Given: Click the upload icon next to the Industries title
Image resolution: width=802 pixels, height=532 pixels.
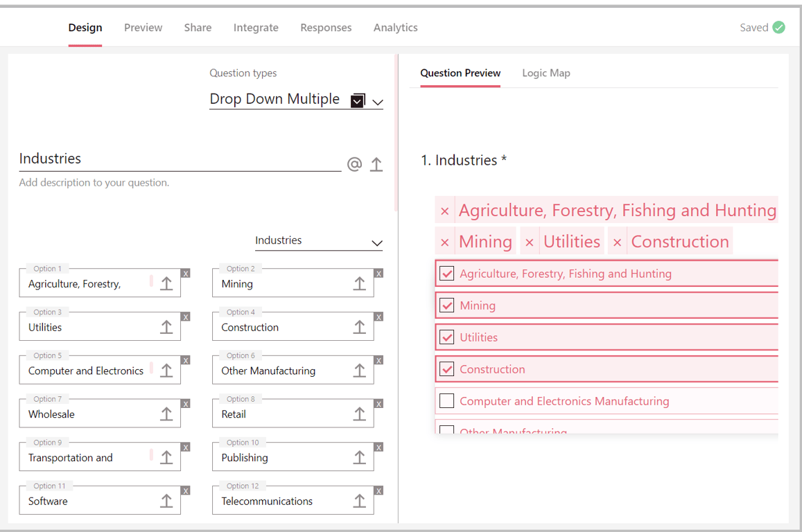Looking at the screenshot, I should [x=376, y=164].
